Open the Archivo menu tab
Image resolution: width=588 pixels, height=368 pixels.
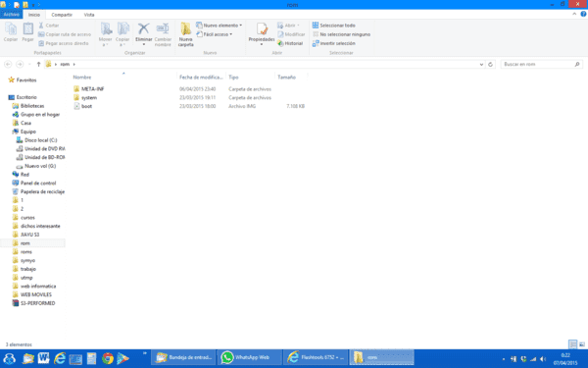coord(11,15)
